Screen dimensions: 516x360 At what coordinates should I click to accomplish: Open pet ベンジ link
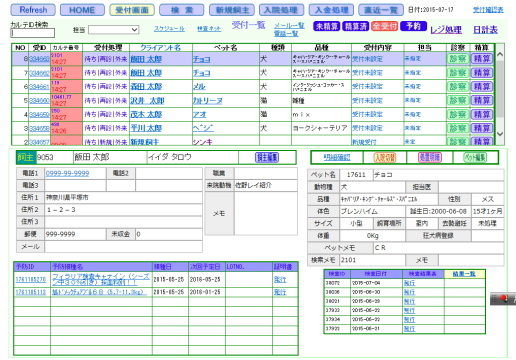pos(203,128)
